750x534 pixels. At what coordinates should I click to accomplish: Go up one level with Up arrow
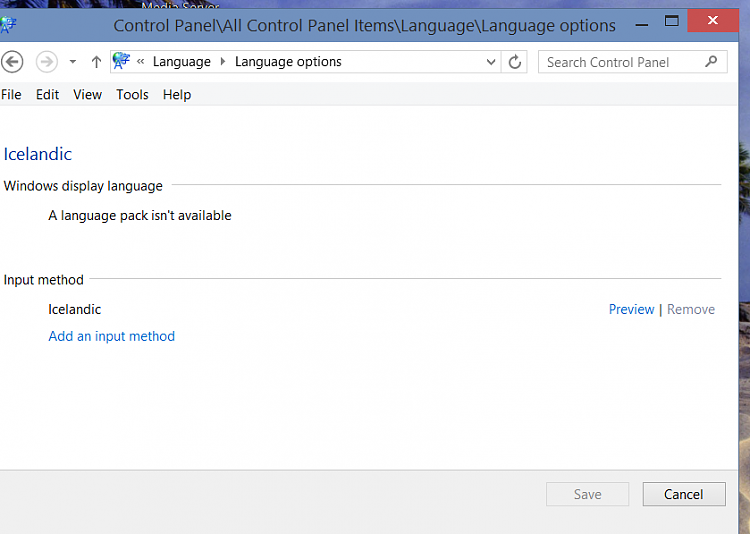pos(96,62)
